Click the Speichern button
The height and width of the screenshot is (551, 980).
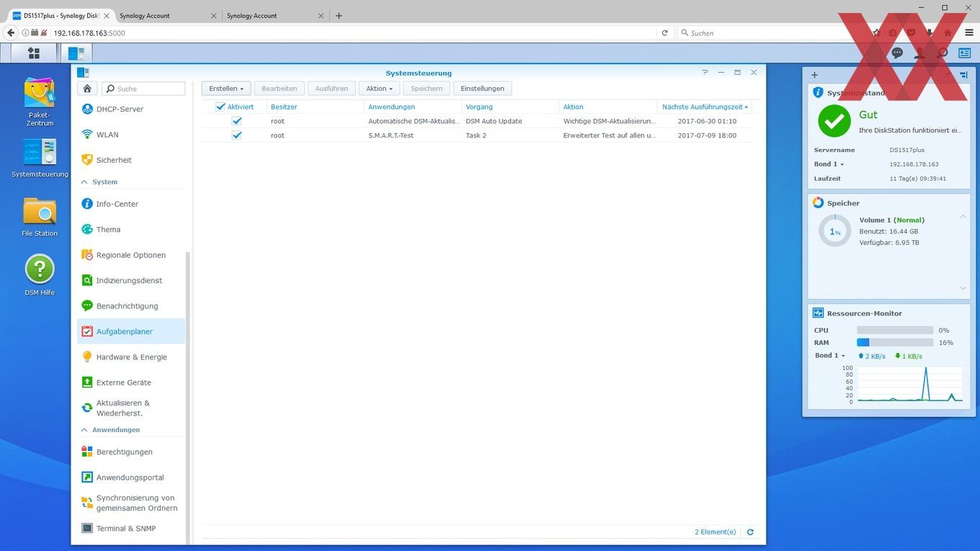point(427,89)
